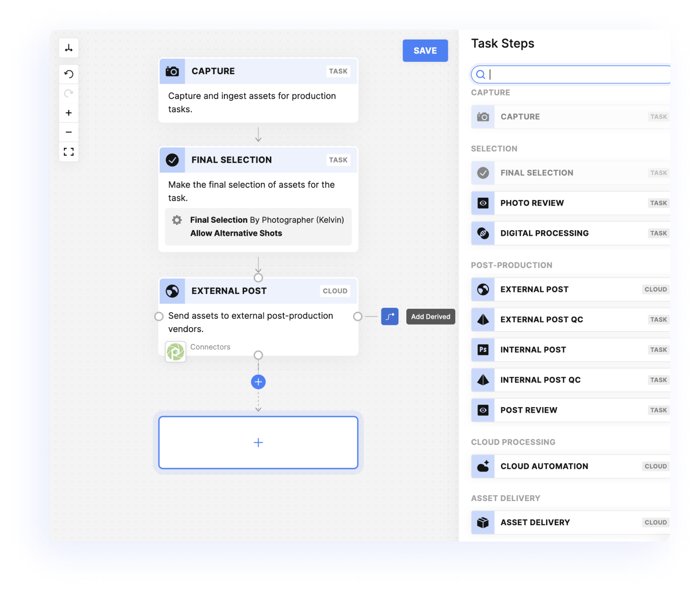Screen dimensions: 700x591
Task: Click the eye icon next to PHOTO REVIEW
Action: (482, 203)
